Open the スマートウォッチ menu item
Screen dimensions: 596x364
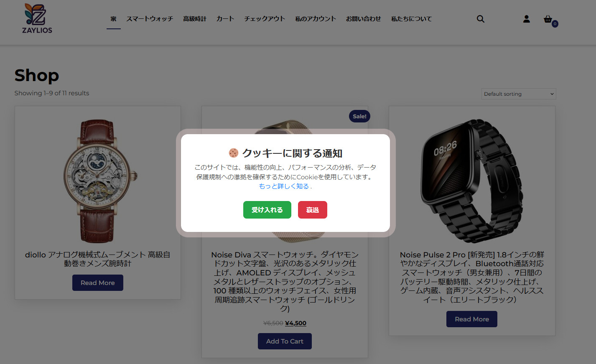(x=150, y=19)
